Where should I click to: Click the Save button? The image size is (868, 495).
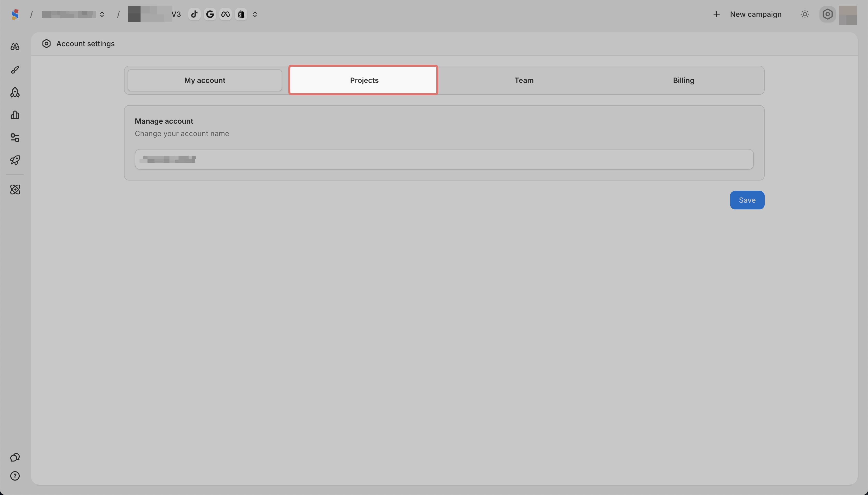pyautogui.click(x=747, y=200)
